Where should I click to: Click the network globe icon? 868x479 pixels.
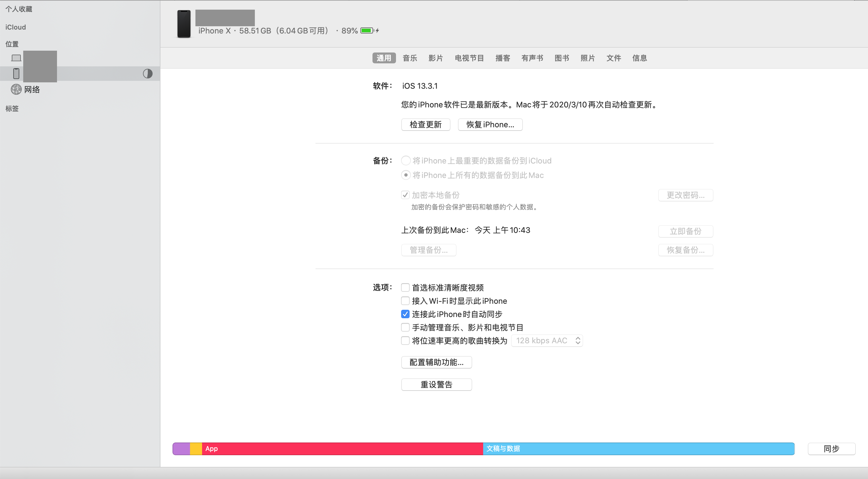pyautogui.click(x=16, y=89)
